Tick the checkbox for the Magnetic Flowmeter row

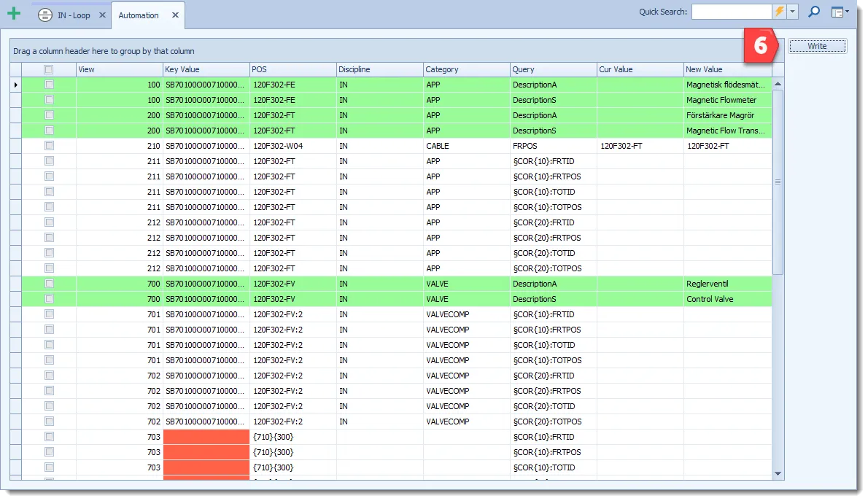pyautogui.click(x=49, y=100)
